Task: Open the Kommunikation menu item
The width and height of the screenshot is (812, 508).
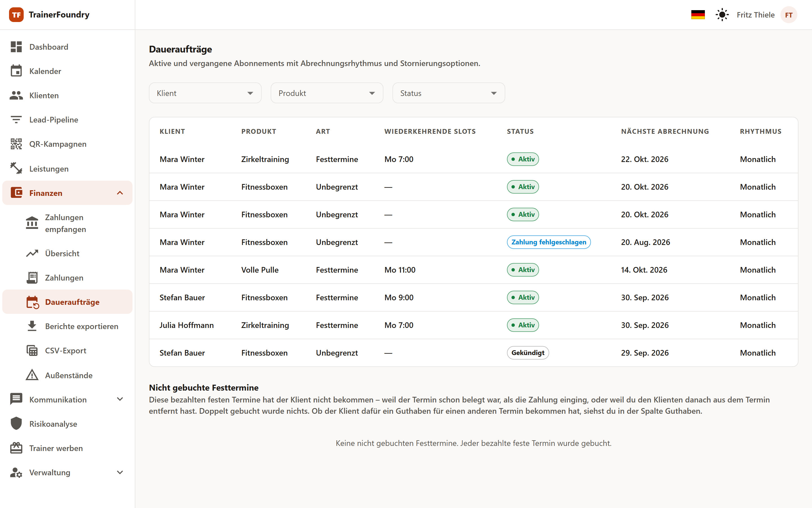Action: click(x=67, y=399)
